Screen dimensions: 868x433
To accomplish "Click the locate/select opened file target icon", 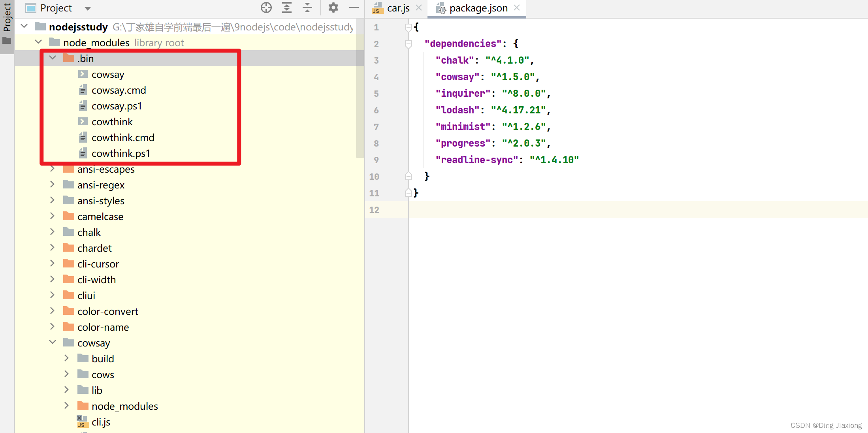I will tap(266, 8).
